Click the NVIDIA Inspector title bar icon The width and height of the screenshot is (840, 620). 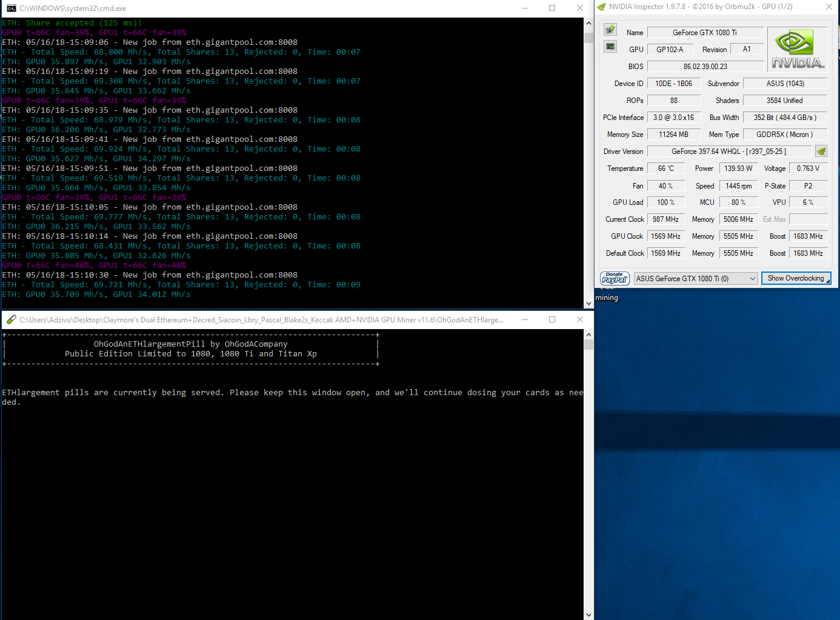click(601, 7)
